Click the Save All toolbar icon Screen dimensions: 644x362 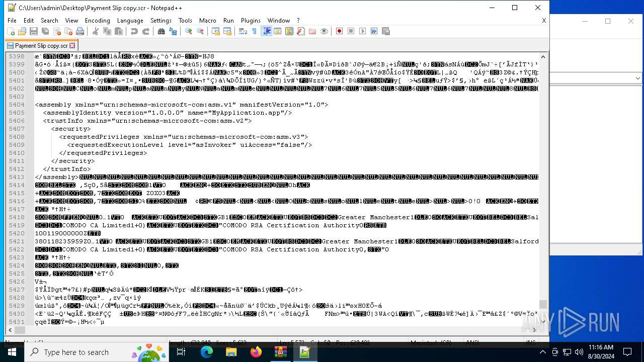(x=45, y=31)
